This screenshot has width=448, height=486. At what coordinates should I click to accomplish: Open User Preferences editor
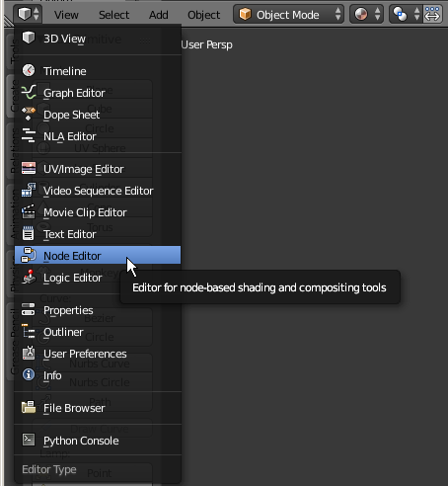[x=98, y=354]
